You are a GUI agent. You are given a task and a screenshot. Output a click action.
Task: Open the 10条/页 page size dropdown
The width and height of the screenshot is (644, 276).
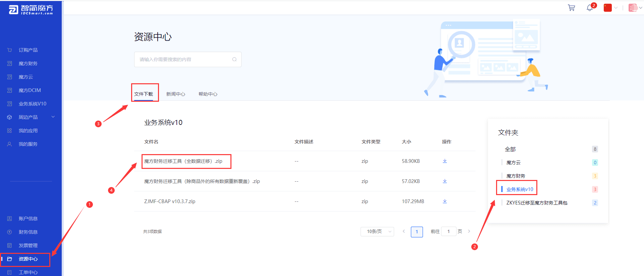point(377,231)
